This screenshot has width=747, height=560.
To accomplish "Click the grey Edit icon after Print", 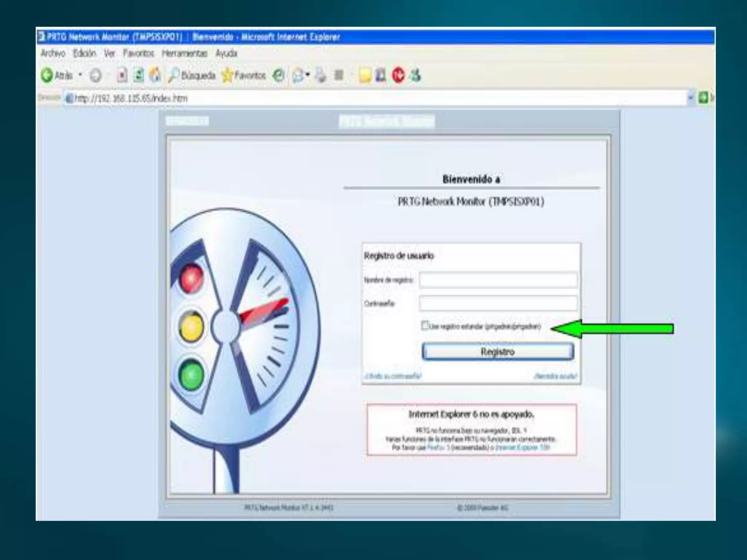I will click(x=339, y=75).
